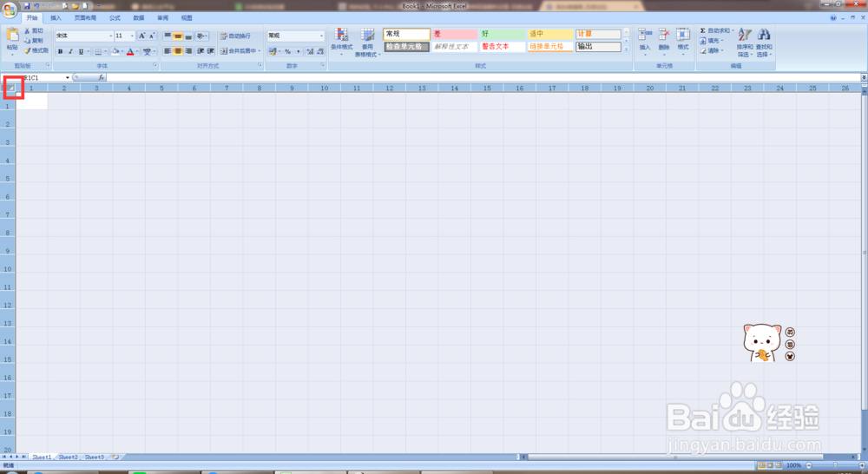Open number format dropdown 常规

point(321,36)
